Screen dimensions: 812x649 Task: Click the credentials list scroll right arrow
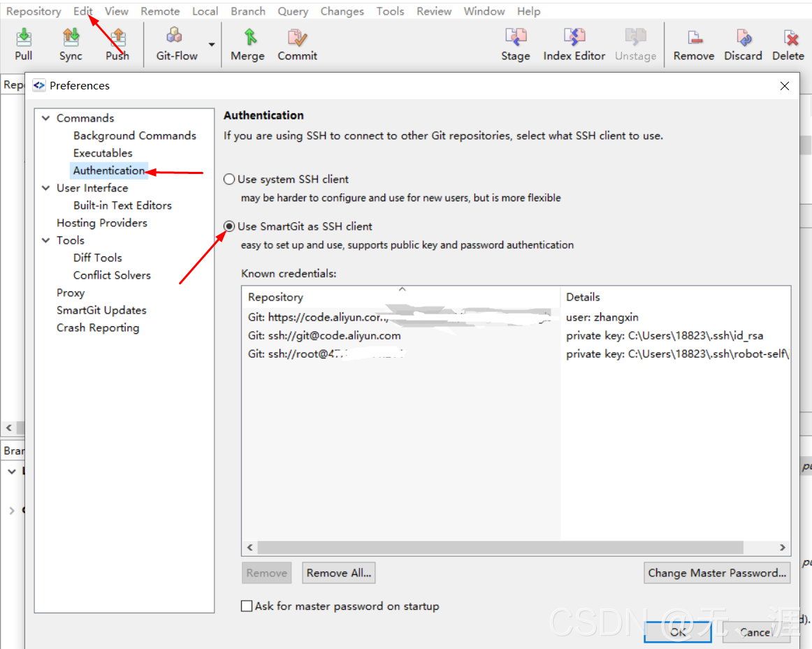click(783, 547)
